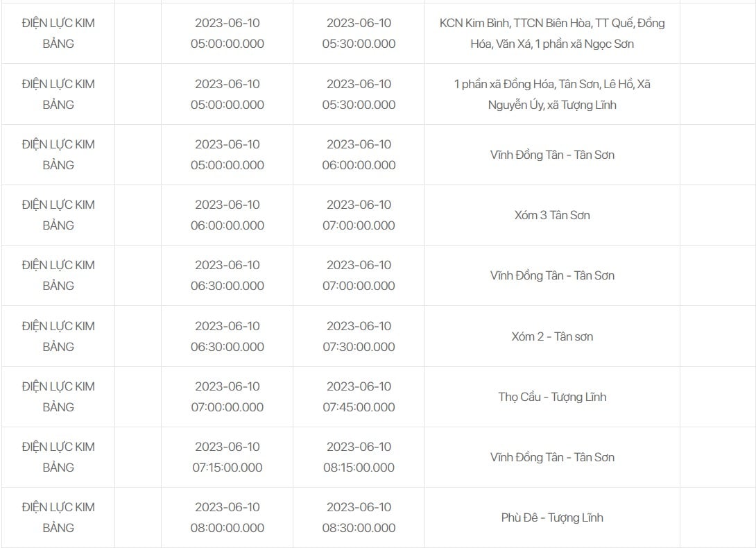This screenshot has height=548, width=756.
Task: Click the 08:00:00.000 start time cell
Action: (x=227, y=517)
